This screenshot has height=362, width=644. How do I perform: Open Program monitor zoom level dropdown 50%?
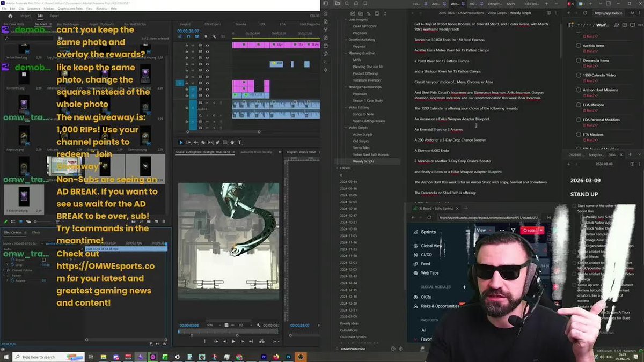click(x=213, y=326)
